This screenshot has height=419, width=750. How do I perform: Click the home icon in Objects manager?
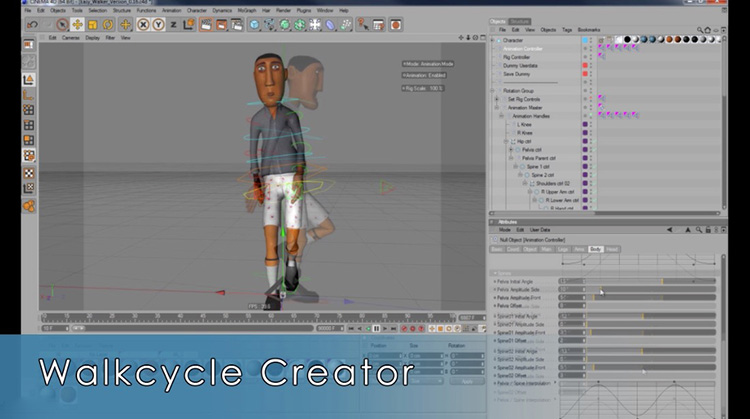point(707,30)
